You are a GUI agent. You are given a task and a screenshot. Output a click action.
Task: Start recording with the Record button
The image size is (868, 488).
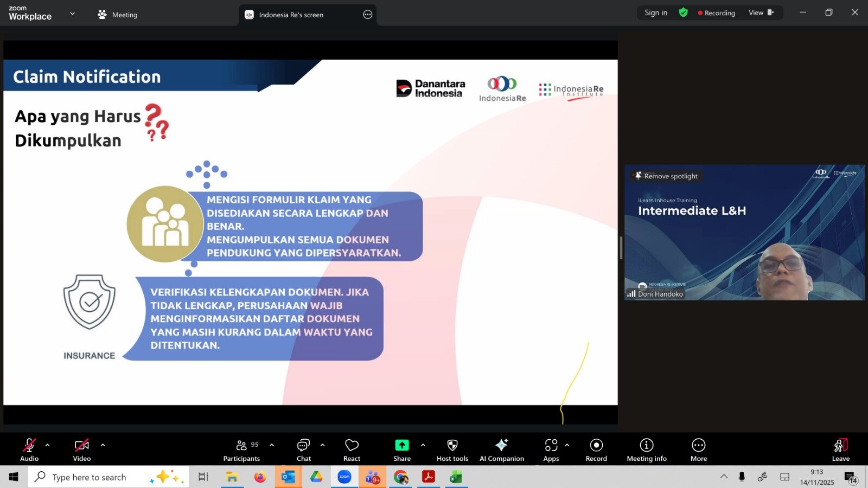(x=596, y=450)
